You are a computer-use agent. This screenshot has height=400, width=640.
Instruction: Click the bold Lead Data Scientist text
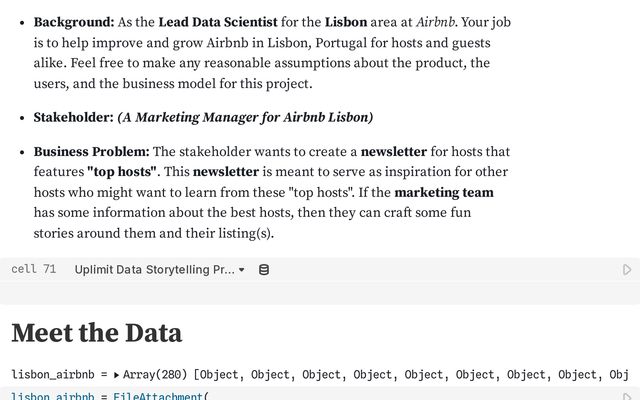pyautogui.click(x=218, y=22)
